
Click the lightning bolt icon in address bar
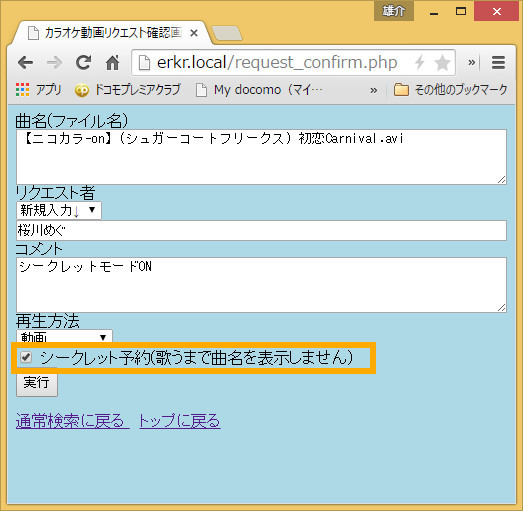[x=419, y=62]
